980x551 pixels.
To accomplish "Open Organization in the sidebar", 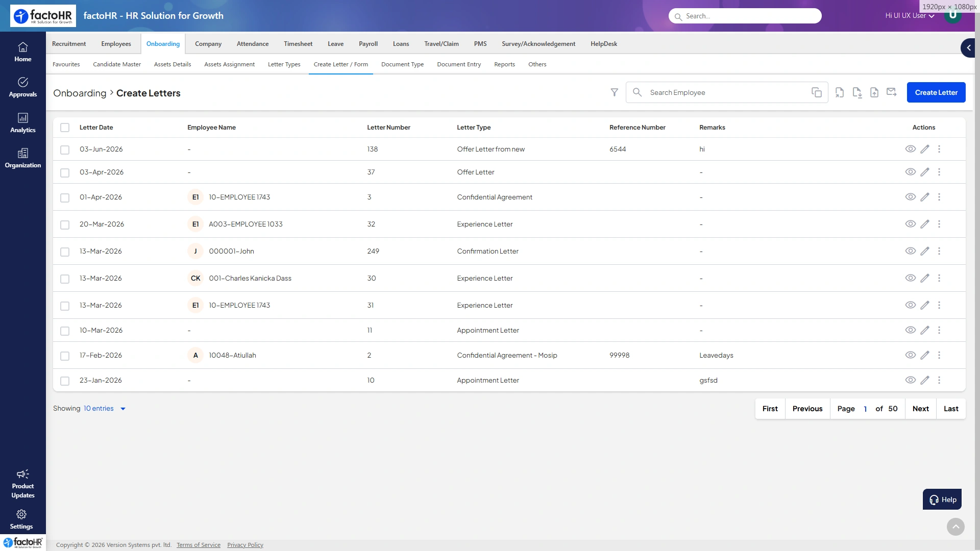I will 23,158.
